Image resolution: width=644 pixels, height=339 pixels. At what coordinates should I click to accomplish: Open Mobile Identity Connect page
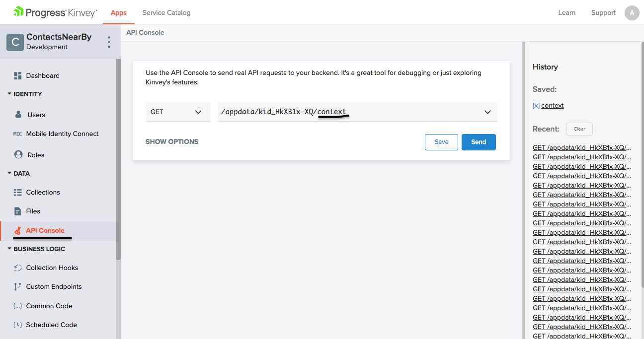[63, 134]
